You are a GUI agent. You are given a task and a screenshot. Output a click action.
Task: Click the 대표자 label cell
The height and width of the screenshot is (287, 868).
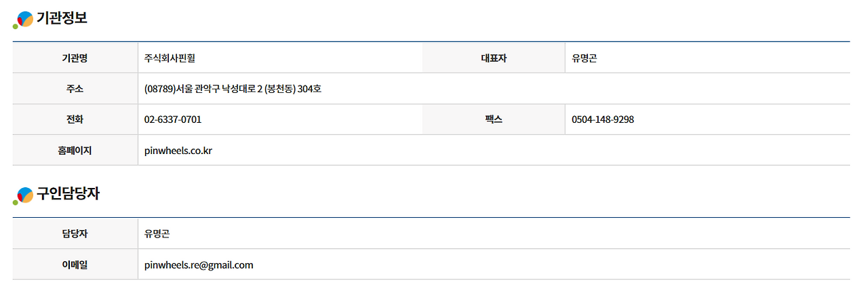(x=493, y=58)
